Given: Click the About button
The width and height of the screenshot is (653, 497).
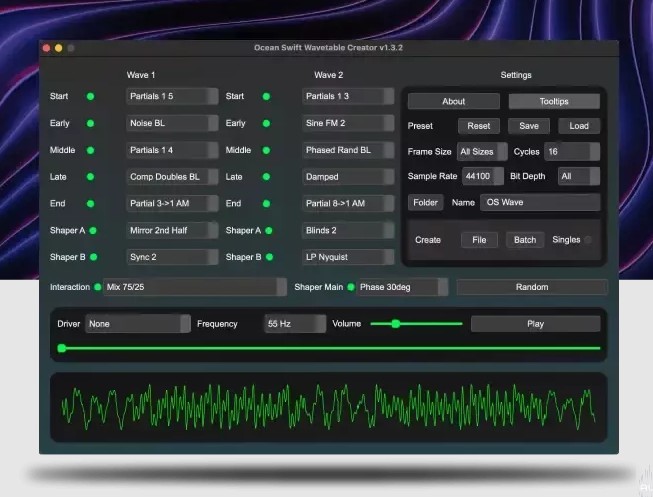Looking at the screenshot, I should click(454, 101).
